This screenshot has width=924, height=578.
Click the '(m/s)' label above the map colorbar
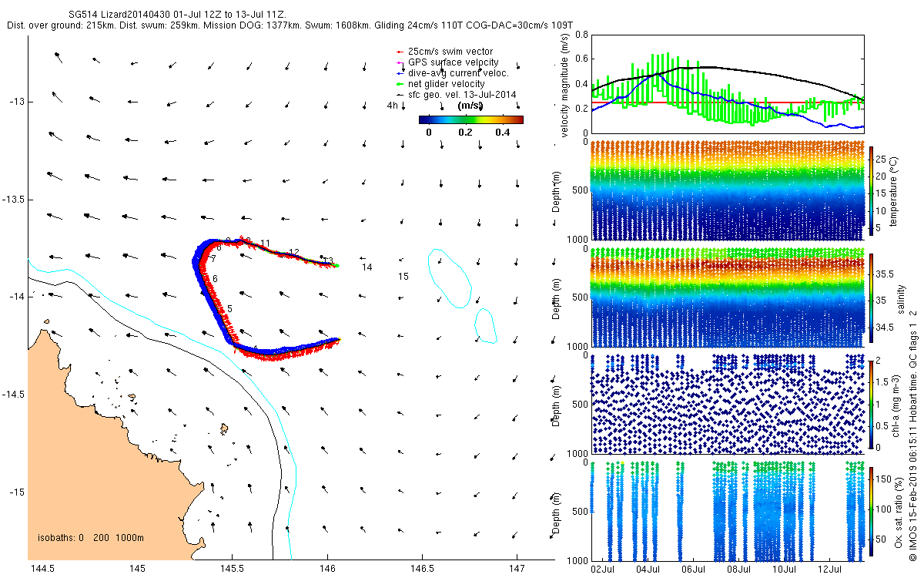(x=470, y=106)
